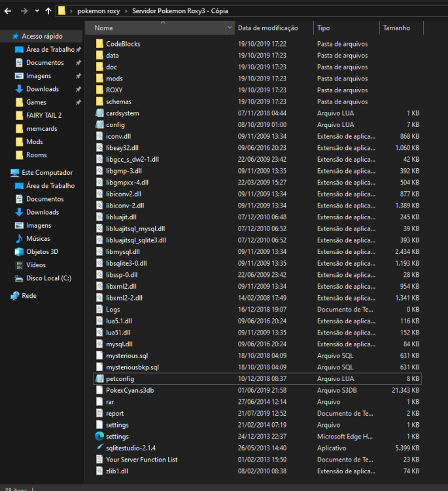Select file name mysteriousbkp.sql
This screenshot has width=448, height=491.
[x=132, y=367]
